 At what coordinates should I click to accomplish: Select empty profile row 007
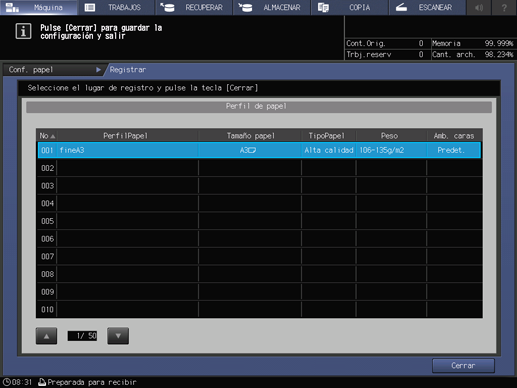click(x=259, y=256)
